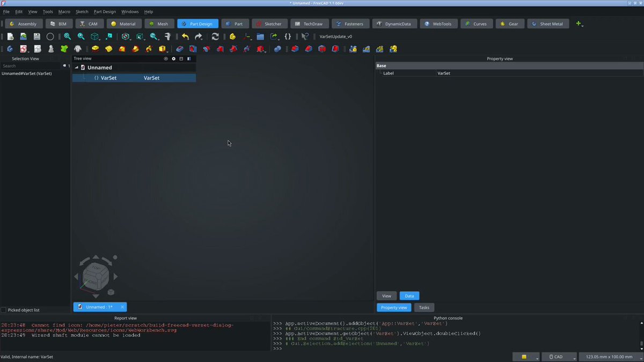Click the measure caliper icon
Viewport: 644px width, 362px height.
pos(167,36)
